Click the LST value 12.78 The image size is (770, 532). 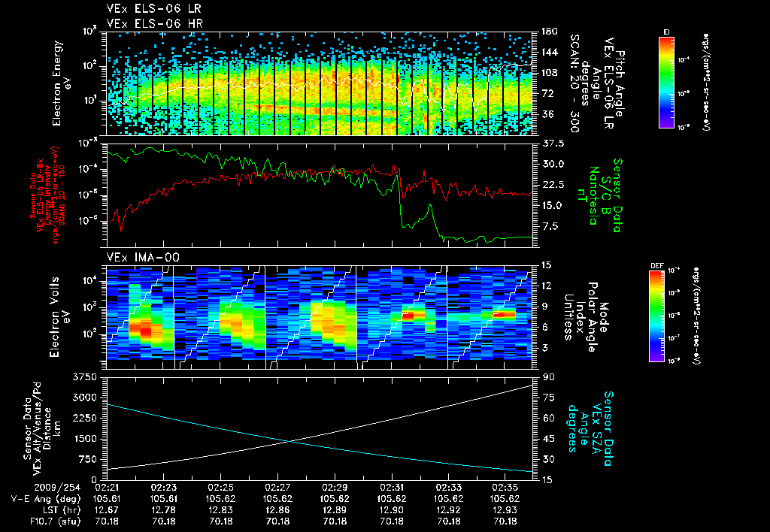(x=164, y=510)
